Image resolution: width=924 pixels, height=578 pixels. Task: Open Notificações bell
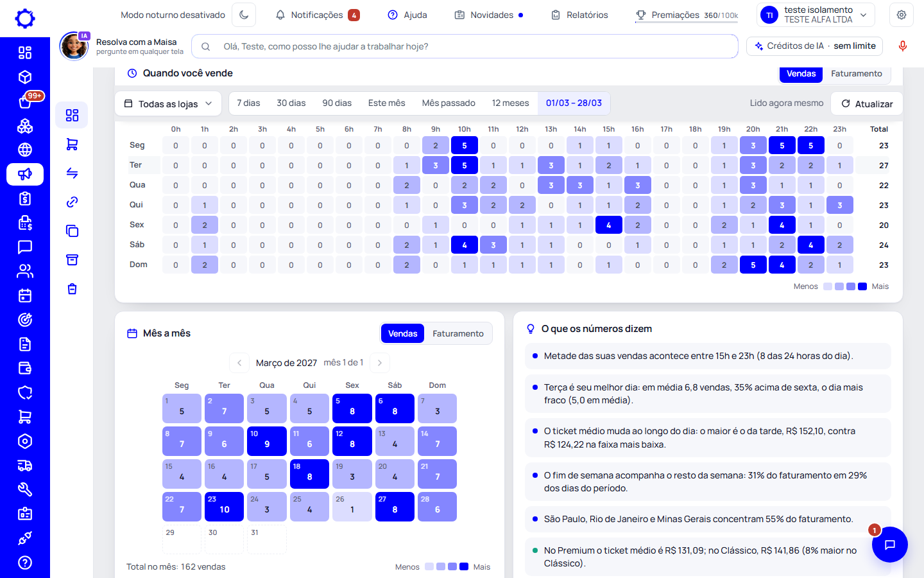317,15
